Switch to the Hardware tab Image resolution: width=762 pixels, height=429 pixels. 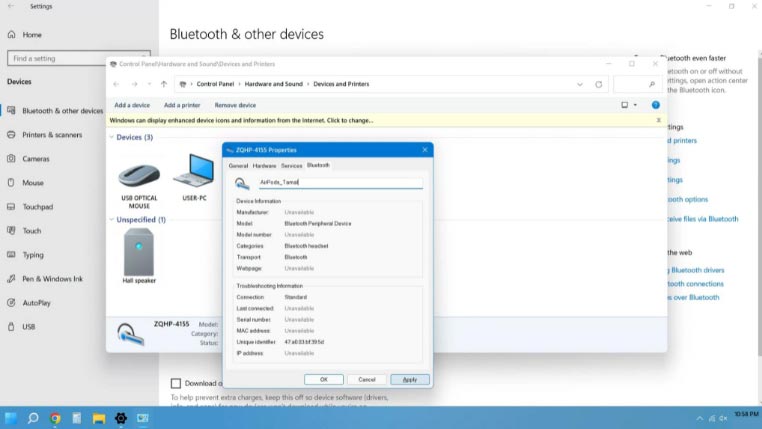pos(264,166)
